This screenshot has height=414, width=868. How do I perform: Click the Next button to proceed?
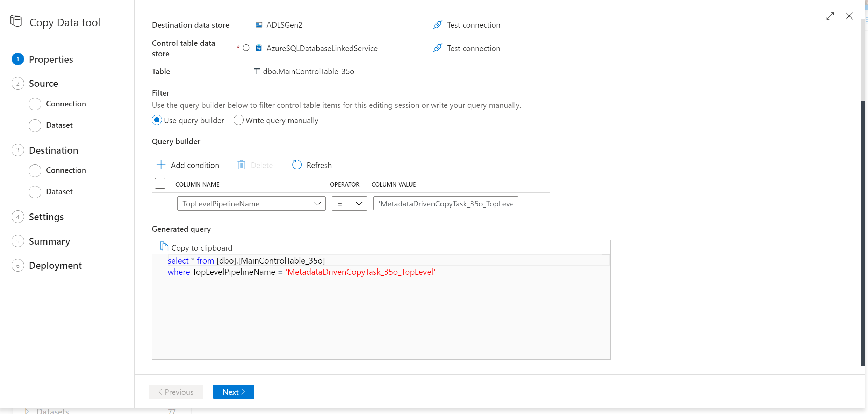(234, 392)
